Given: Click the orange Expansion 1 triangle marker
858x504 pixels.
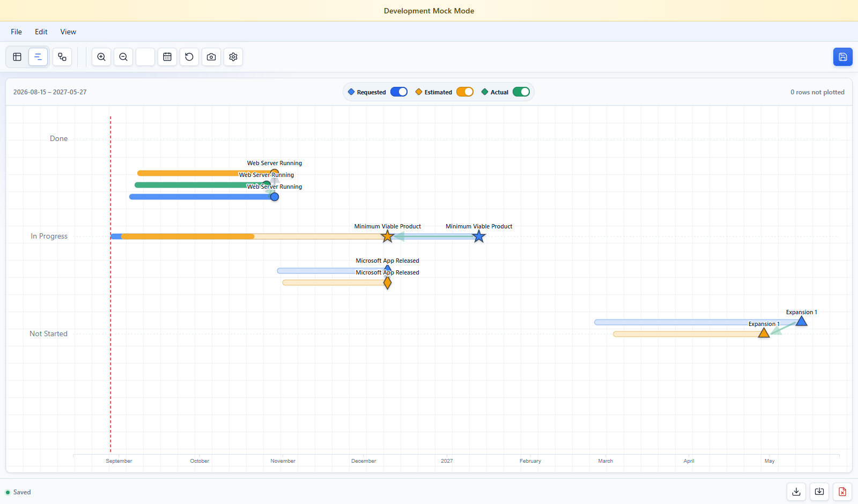Looking at the screenshot, I should point(764,333).
